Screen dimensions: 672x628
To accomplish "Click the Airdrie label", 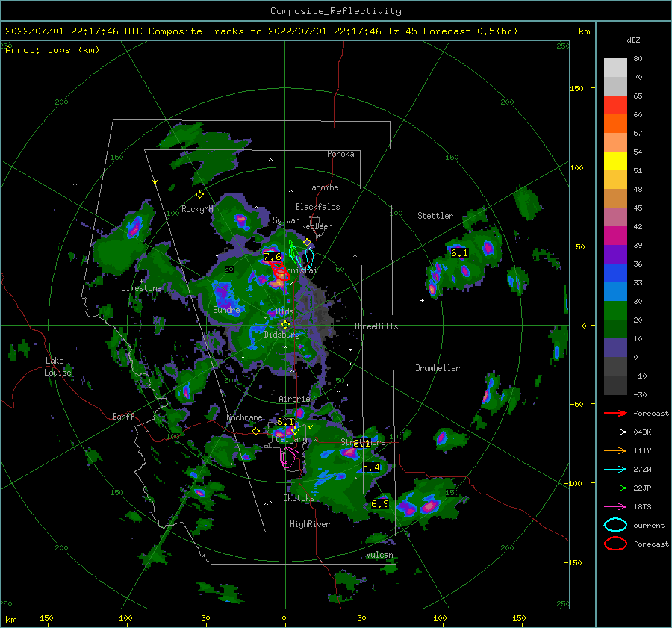I will tap(294, 399).
